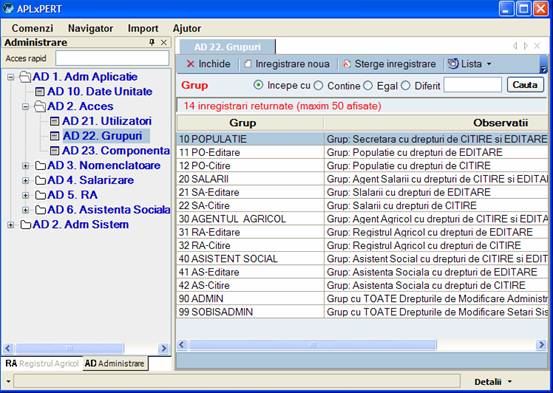553x393 pixels.
Task: Sort by the Observatii column header
Action: click(436, 123)
